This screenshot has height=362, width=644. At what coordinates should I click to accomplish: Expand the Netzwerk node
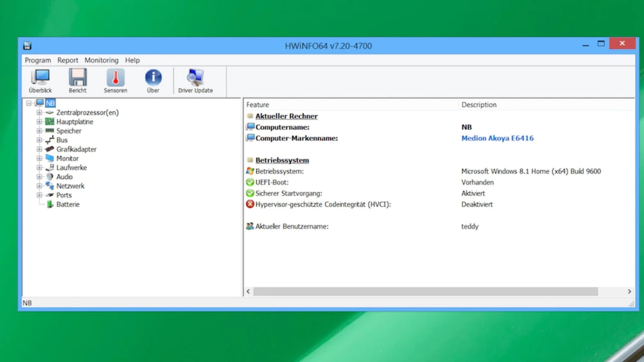[x=39, y=185]
